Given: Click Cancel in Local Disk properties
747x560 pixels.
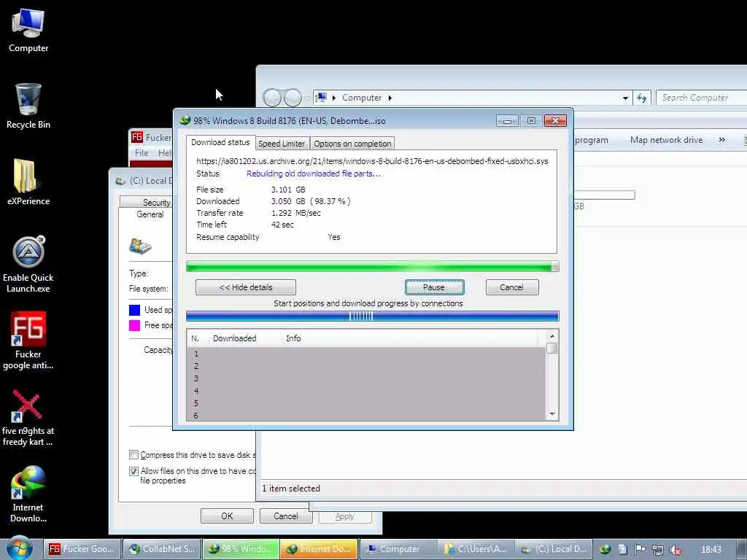Looking at the screenshot, I should click(286, 516).
